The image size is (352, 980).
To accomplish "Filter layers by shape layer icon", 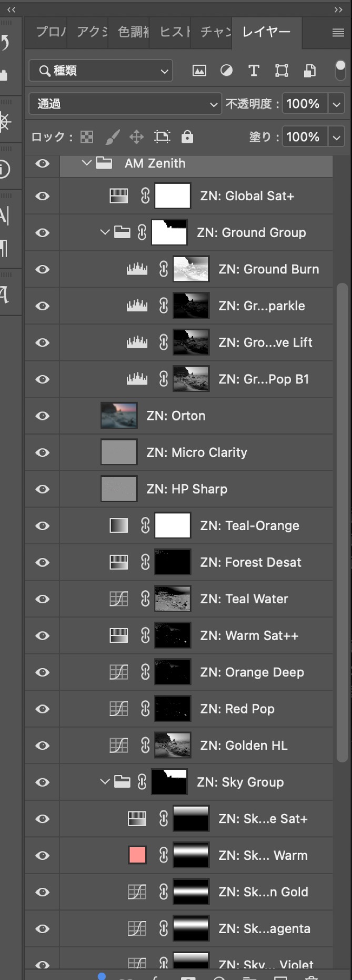I will 281,71.
